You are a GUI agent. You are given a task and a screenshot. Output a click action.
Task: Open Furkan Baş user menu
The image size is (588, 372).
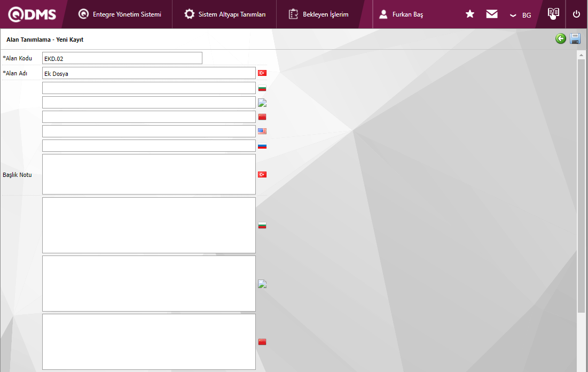(401, 14)
